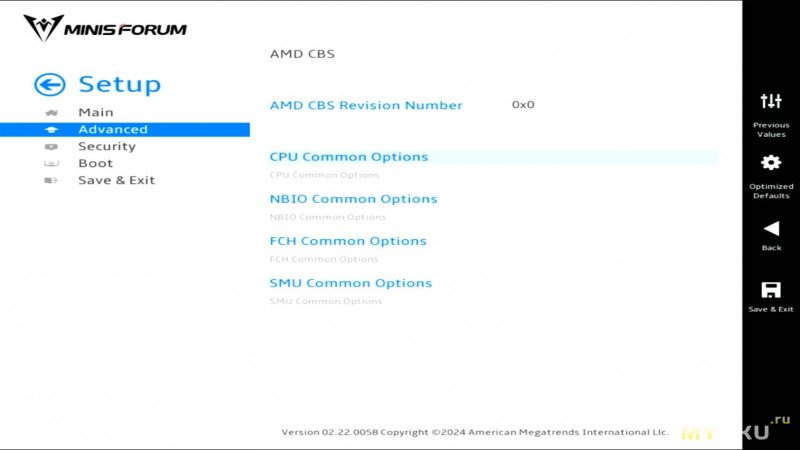Click the icon beside the Boot entry

coord(51,163)
